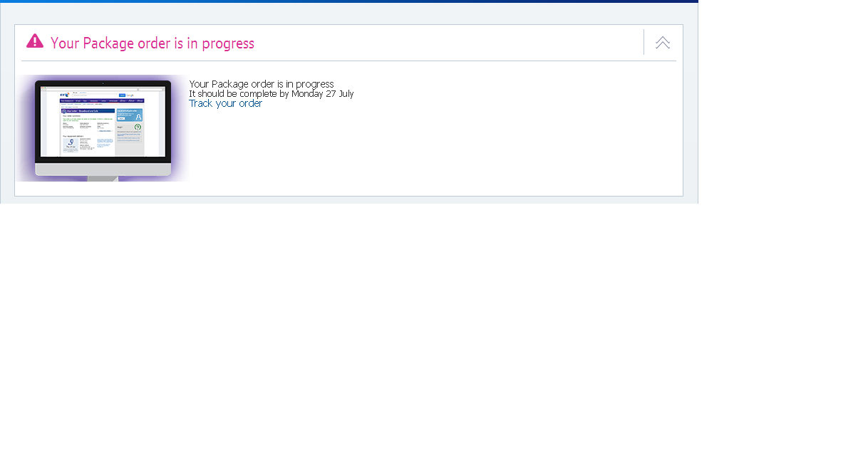Click the blue 'Your order' banner in the monitor image

pos(87,111)
